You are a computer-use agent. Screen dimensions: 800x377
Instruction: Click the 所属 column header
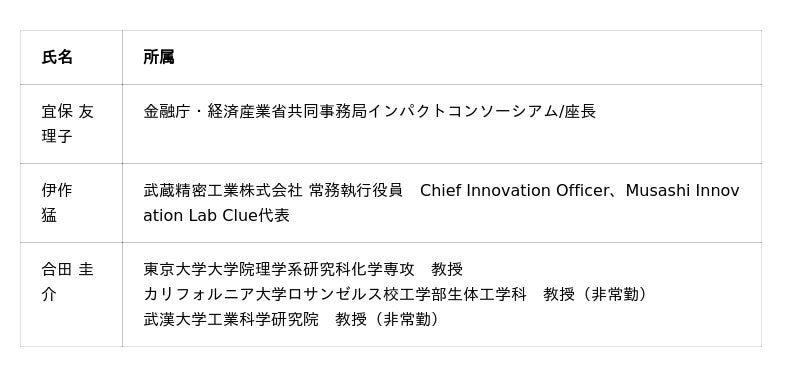pos(159,57)
